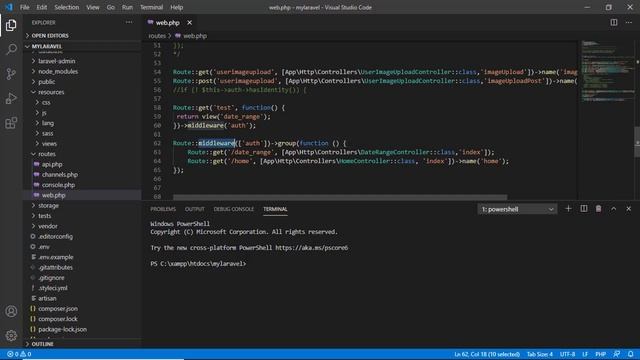
Task: Open the Help menu
Action: coord(176,7)
